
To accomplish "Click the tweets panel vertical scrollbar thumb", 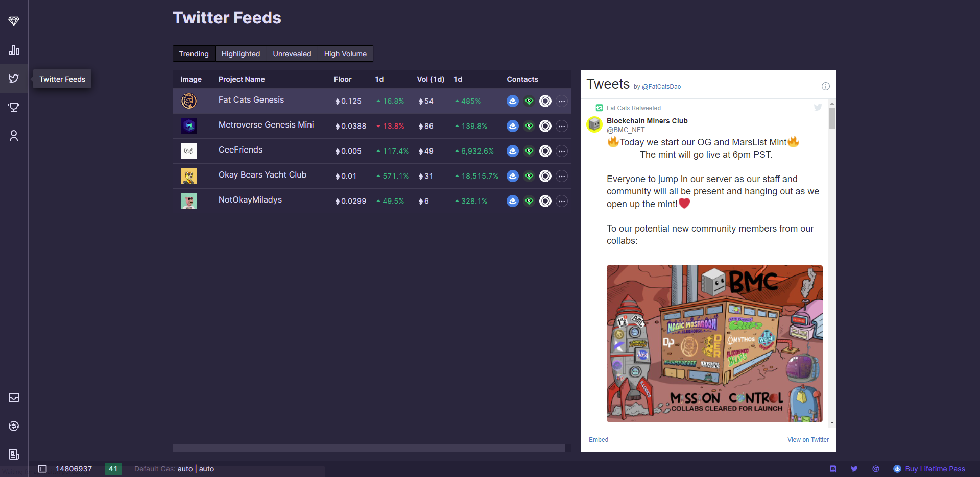I will 832,118.
